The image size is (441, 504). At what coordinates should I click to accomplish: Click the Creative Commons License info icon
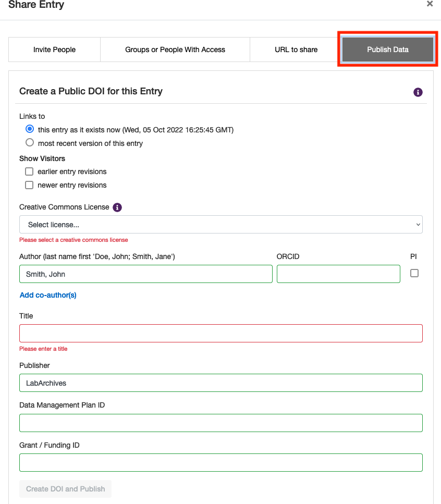pyautogui.click(x=117, y=207)
